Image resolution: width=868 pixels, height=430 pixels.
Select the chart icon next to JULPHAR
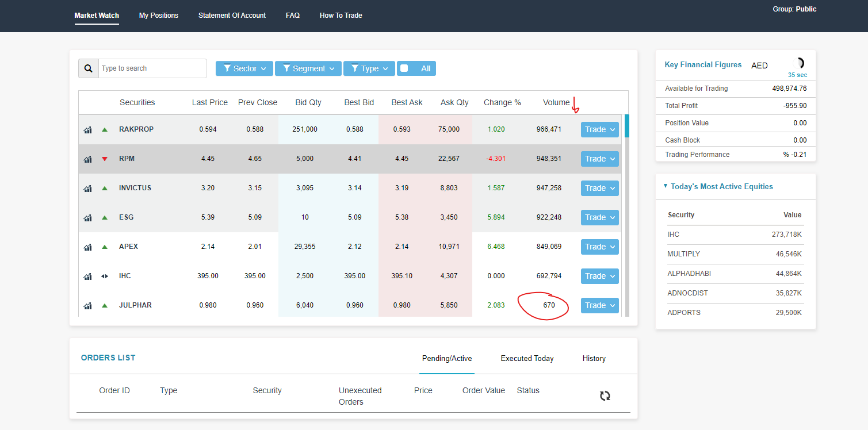pos(87,305)
